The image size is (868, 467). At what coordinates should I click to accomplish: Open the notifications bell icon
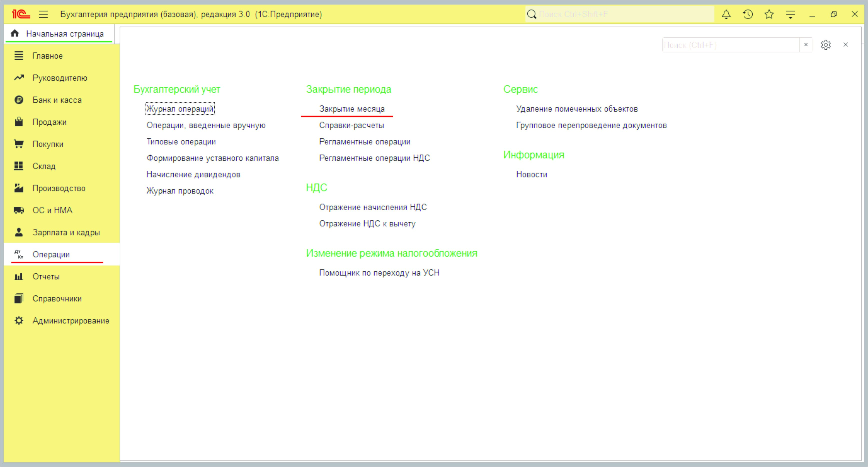726,14
